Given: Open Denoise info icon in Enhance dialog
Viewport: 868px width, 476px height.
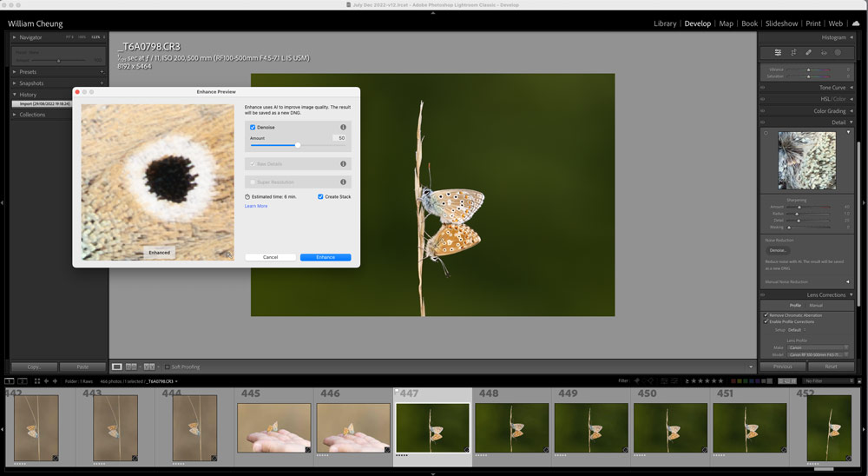Looking at the screenshot, I should 343,128.
